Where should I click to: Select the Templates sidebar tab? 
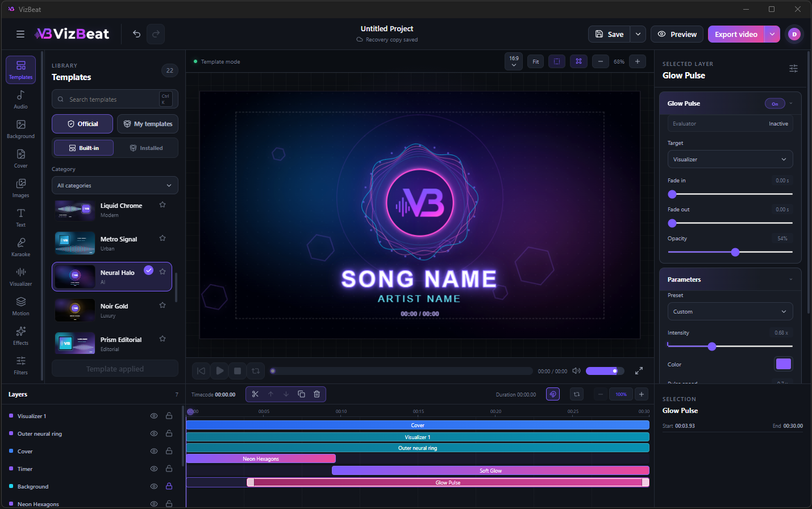[x=20, y=70]
